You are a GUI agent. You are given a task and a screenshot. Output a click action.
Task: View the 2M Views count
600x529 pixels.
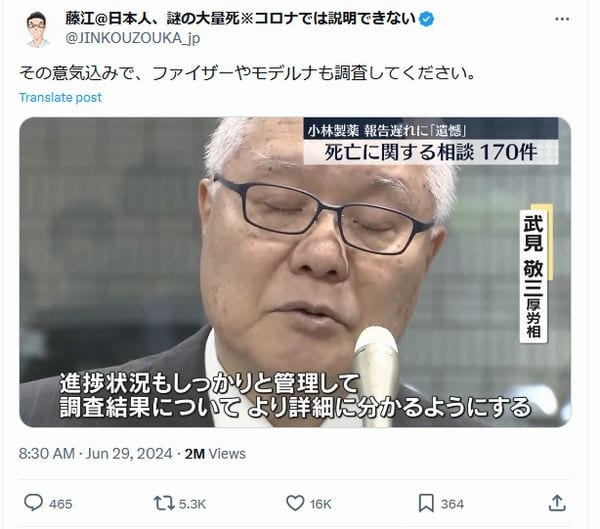pyautogui.click(x=215, y=454)
